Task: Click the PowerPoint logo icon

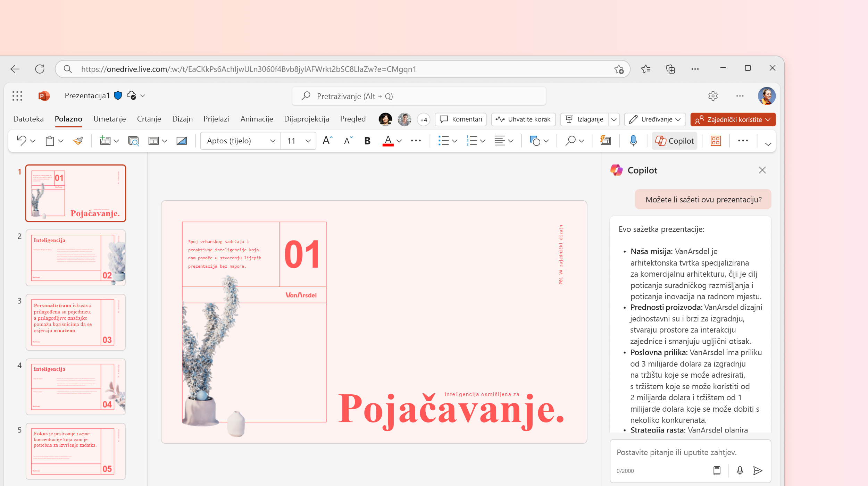Action: pos(44,96)
